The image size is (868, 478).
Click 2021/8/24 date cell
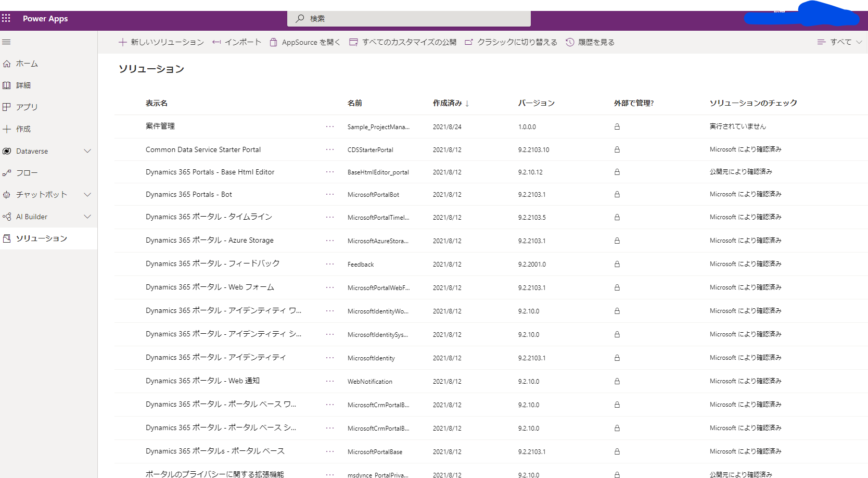448,127
